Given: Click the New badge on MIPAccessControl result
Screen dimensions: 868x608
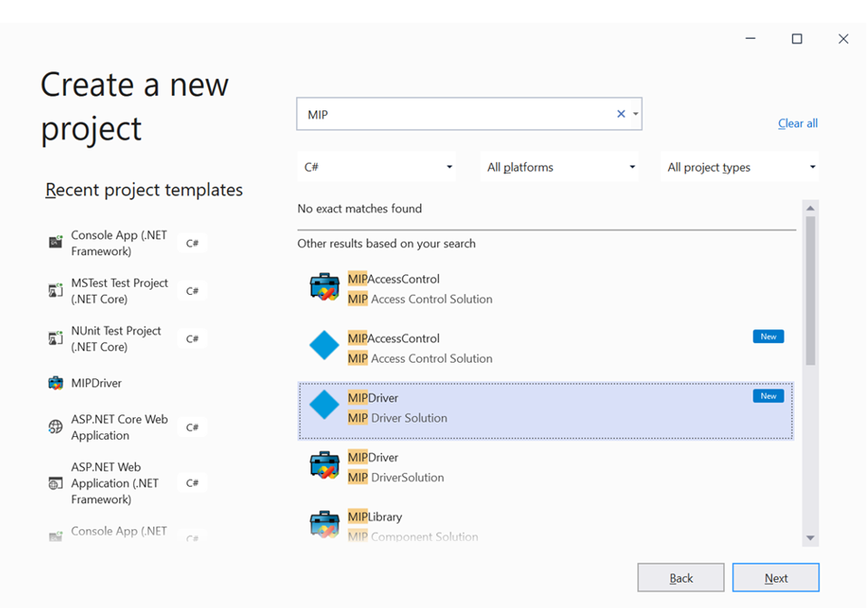Looking at the screenshot, I should coord(768,337).
